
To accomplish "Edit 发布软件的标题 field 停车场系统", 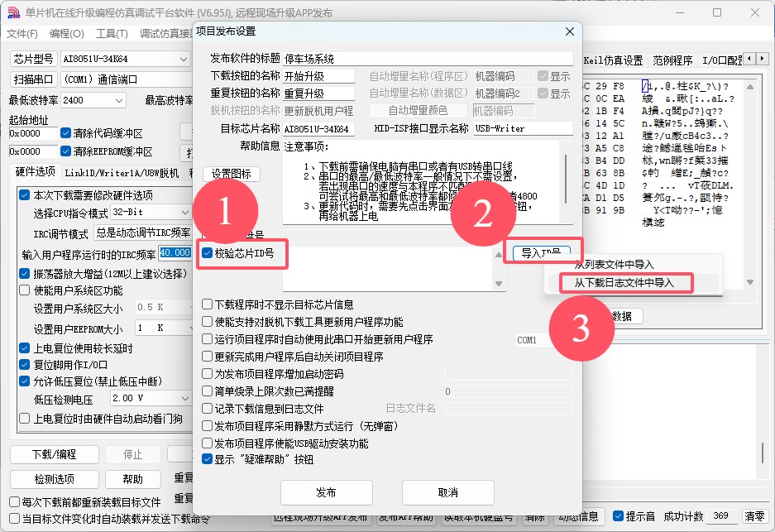I will 428,59.
